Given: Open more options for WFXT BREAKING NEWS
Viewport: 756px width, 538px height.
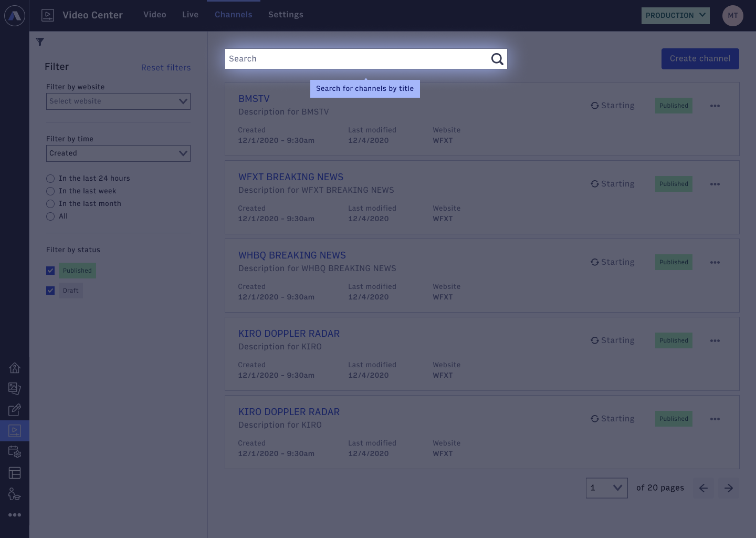Looking at the screenshot, I should click(x=715, y=184).
